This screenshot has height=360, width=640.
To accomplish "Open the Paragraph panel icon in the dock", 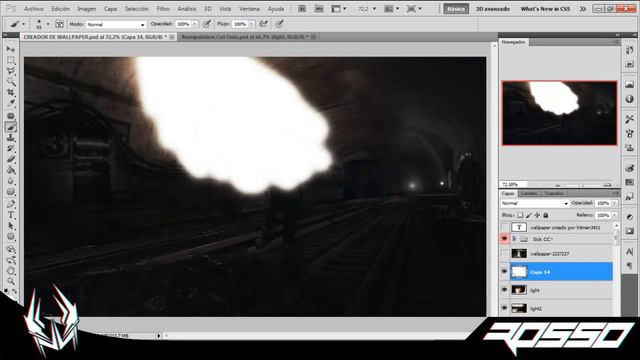I will click(629, 266).
